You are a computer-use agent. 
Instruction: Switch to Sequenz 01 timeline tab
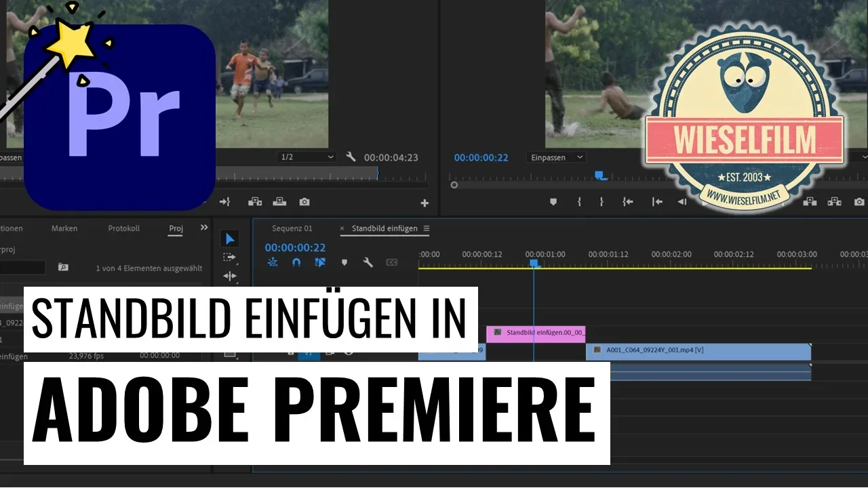click(x=292, y=228)
